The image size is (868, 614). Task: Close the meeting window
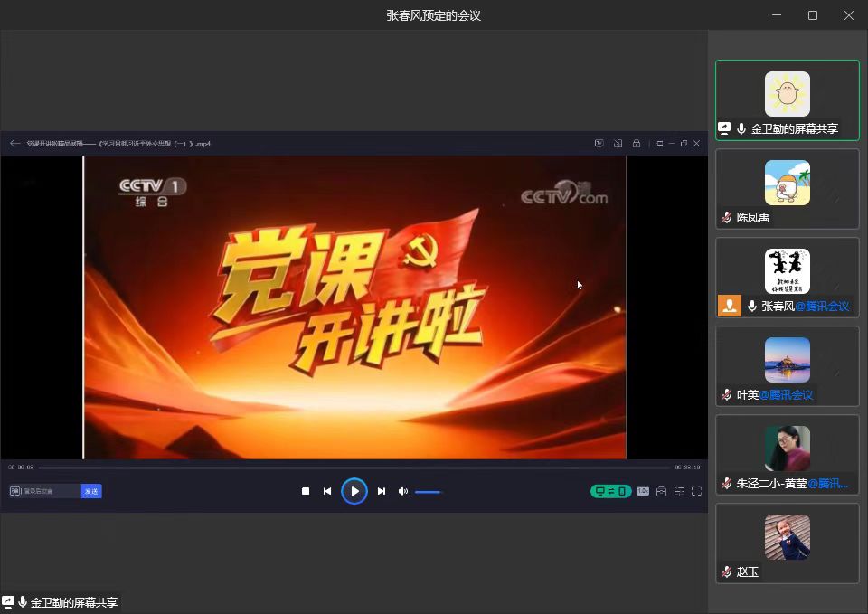(849, 15)
